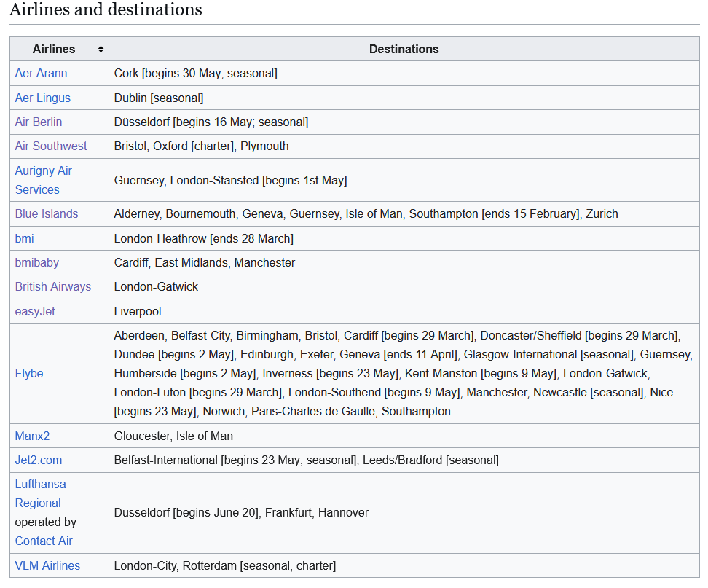
Task: Open the easyJet link
Action: coord(35,311)
